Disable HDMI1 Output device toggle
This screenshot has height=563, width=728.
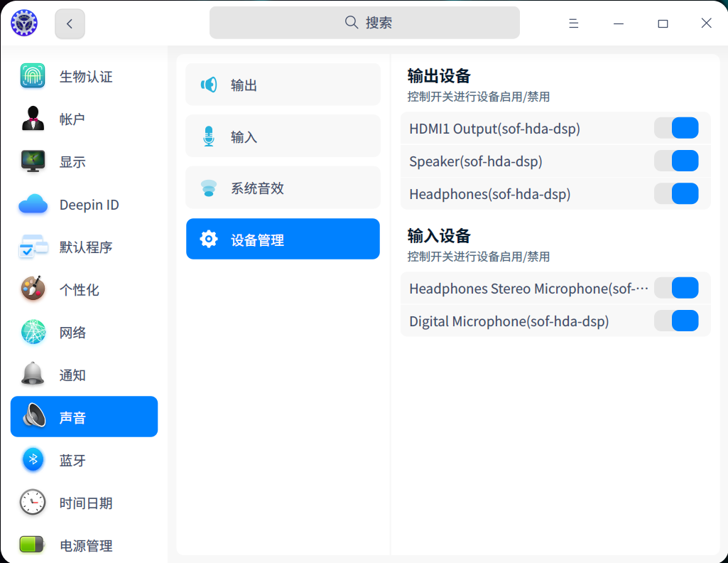tap(676, 128)
